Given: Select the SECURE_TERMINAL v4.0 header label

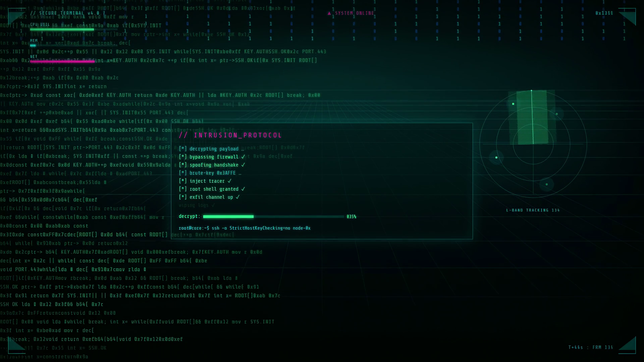Looking at the screenshot, I should pyautogui.click(x=67, y=13).
